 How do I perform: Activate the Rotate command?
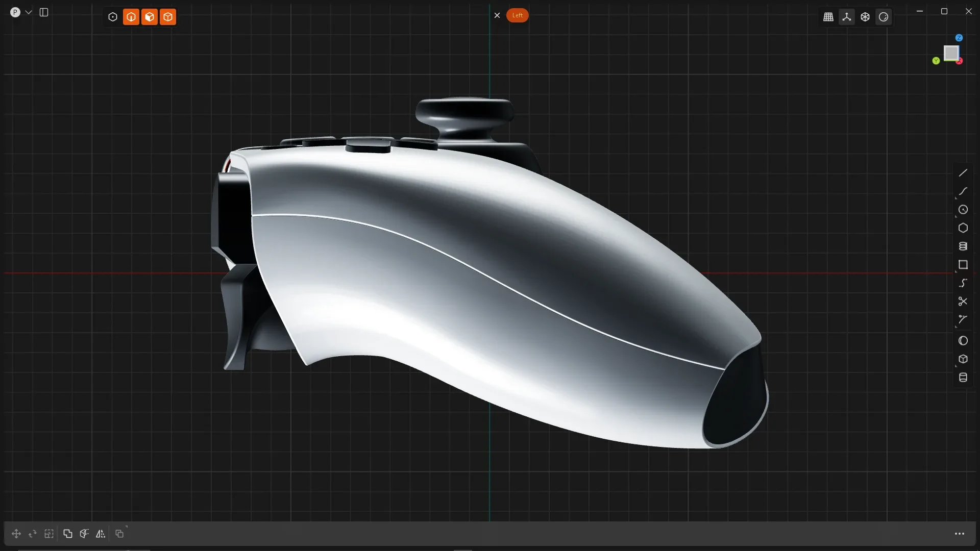(x=33, y=534)
